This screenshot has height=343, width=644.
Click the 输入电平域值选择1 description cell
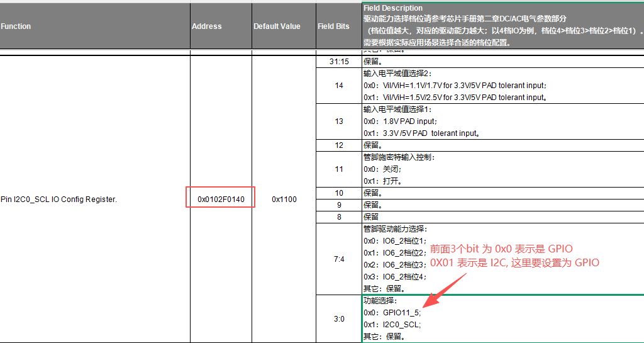click(x=503, y=121)
